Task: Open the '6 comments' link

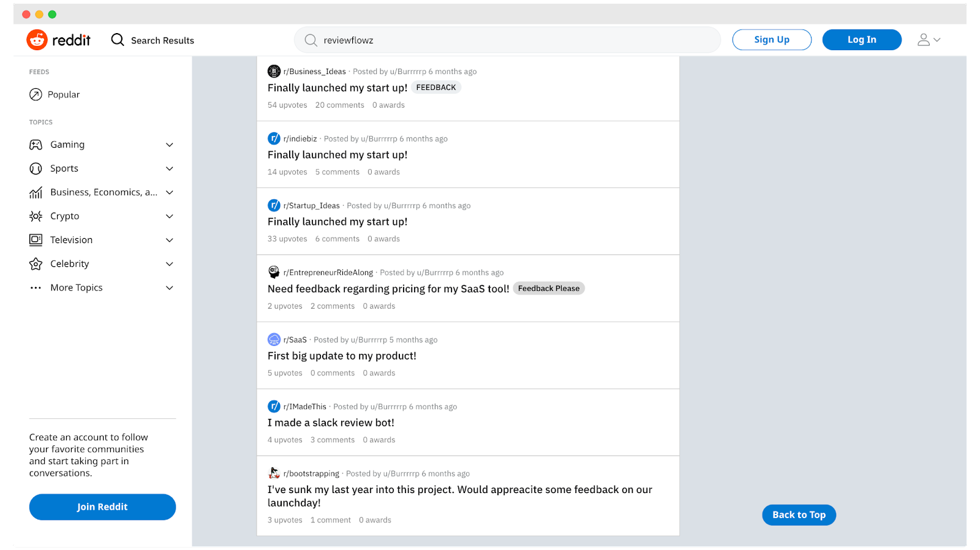Action: tap(337, 239)
